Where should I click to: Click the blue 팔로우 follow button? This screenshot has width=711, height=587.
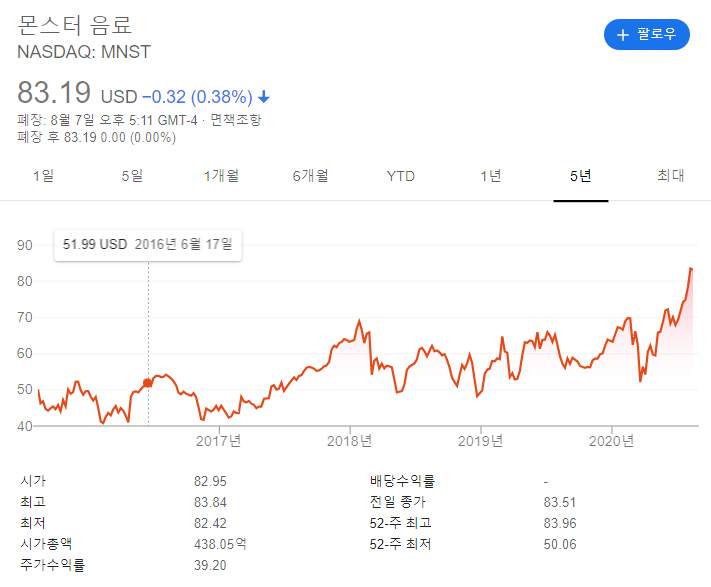coord(647,34)
